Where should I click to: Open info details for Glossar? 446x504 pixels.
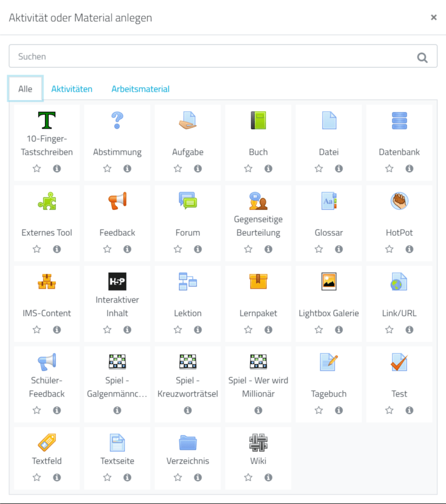point(339,249)
